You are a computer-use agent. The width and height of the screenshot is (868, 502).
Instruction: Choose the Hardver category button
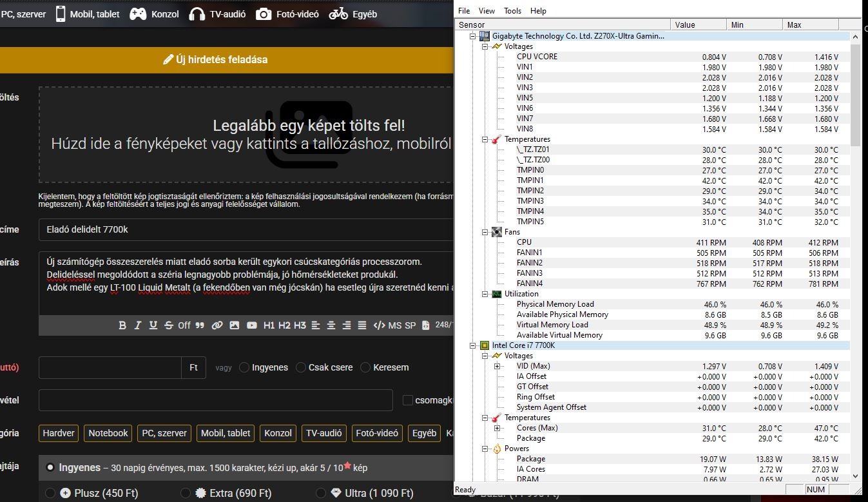click(x=59, y=433)
